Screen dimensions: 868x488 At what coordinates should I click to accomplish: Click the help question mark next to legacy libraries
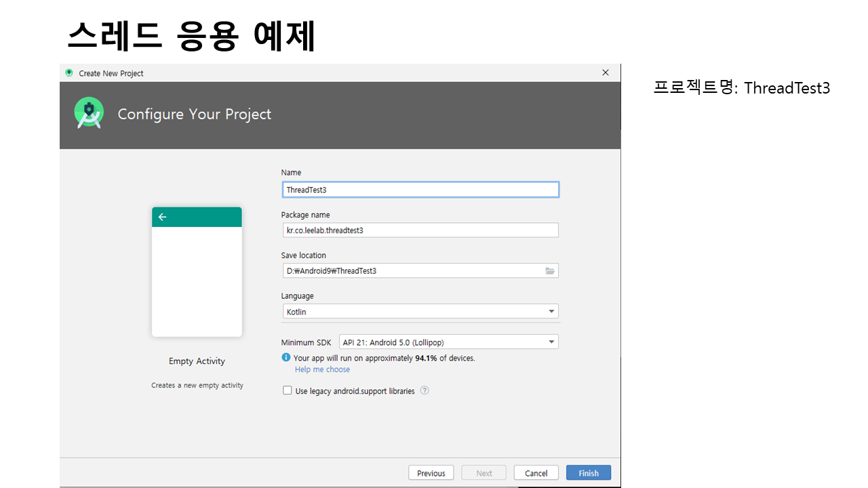coord(425,390)
